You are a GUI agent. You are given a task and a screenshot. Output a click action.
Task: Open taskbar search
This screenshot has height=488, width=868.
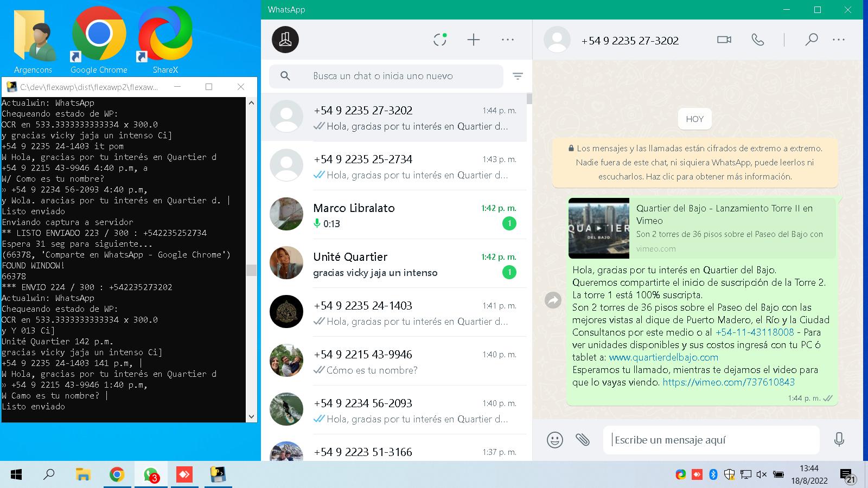click(x=49, y=475)
